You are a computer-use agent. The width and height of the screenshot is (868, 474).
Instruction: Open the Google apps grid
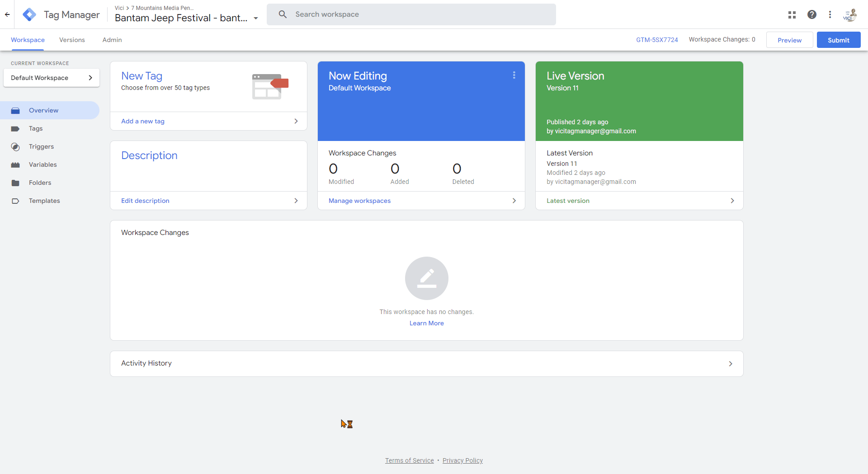click(x=792, y=14)
